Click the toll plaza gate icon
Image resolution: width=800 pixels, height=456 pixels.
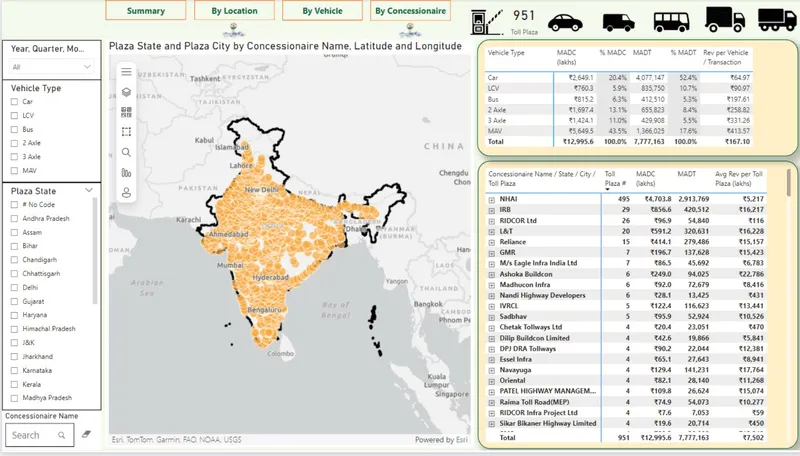[x=485, y=22]
